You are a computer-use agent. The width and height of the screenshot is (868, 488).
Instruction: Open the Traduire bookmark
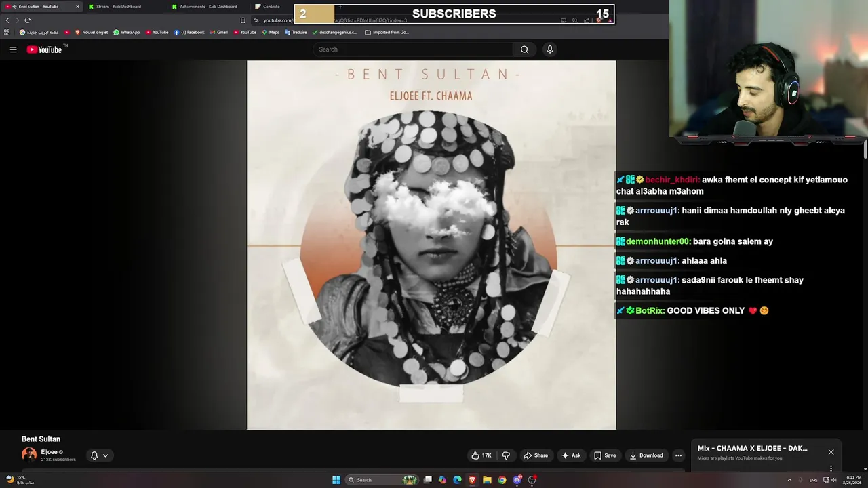(296, 32)
